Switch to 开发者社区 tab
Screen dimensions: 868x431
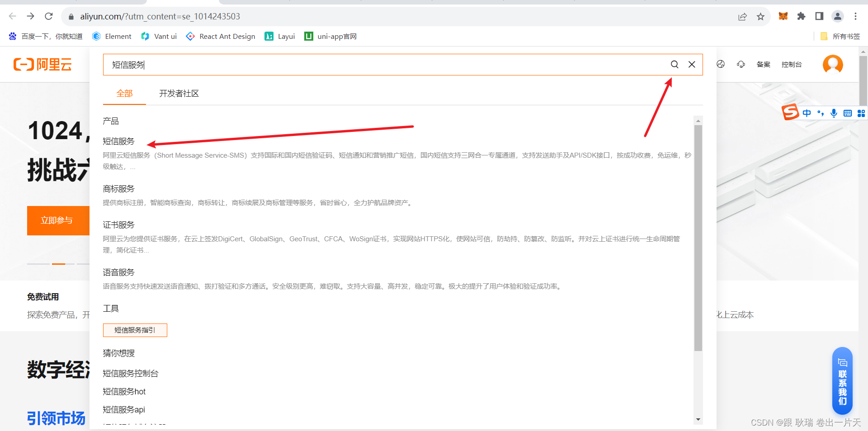tap(179, 94)
